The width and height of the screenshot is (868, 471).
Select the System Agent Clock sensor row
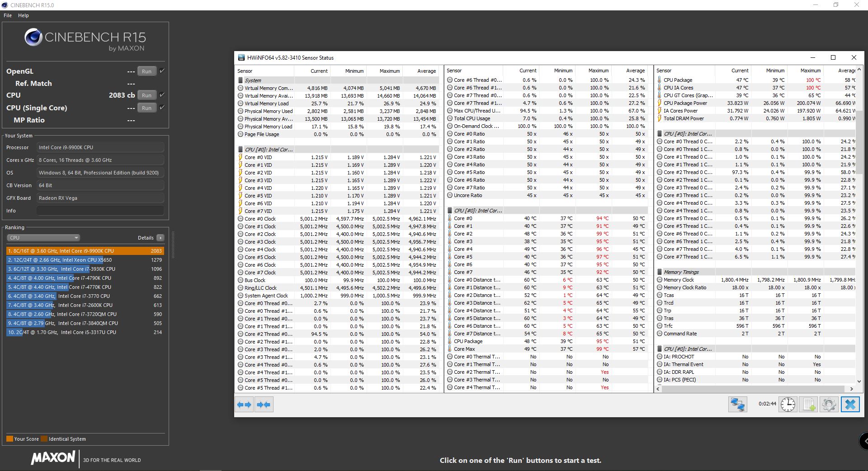(x=338, y=296)
